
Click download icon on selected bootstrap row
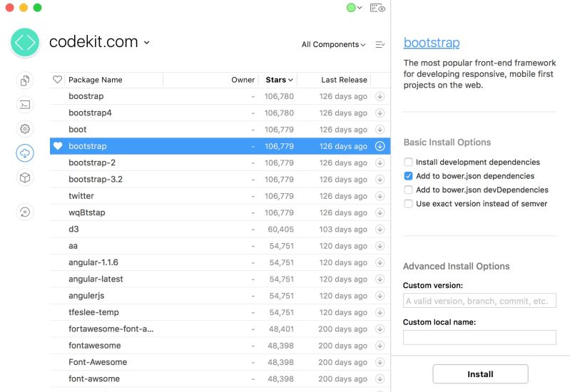pos(380,146)
